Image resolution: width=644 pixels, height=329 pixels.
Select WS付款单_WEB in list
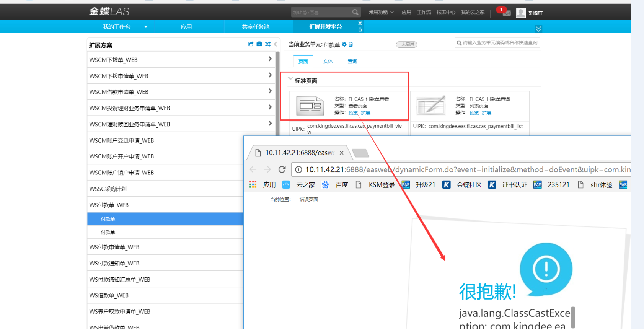point(165,205)
